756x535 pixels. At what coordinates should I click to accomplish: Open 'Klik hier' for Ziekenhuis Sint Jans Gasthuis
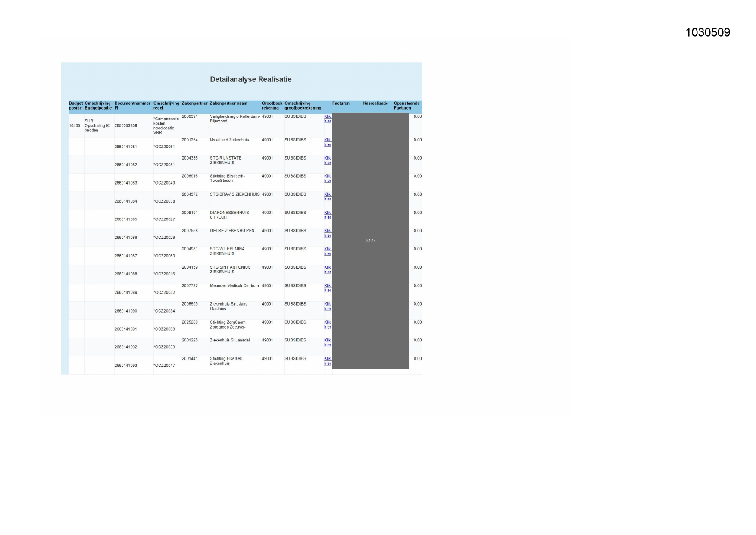pos(328,307)
